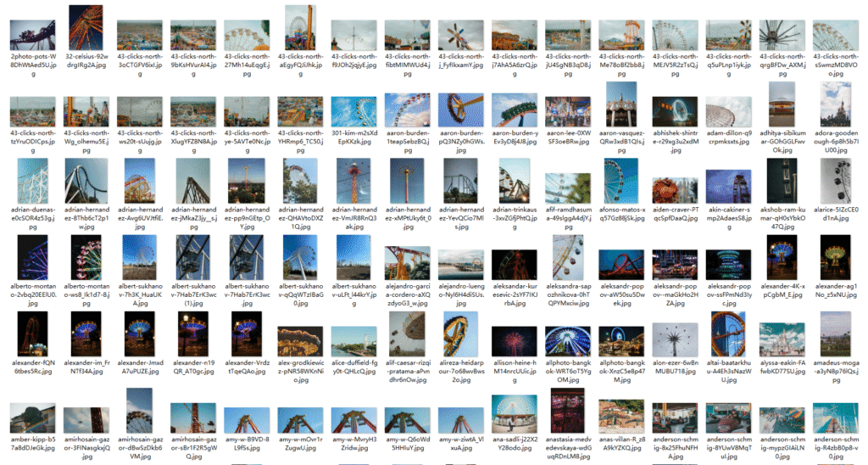Select thumbnail of alberto-montano-2vbq20EEIU0.jpg
The width and height of the screenshot is (868, 465).
pyautogui.click(x=33, y=258)
